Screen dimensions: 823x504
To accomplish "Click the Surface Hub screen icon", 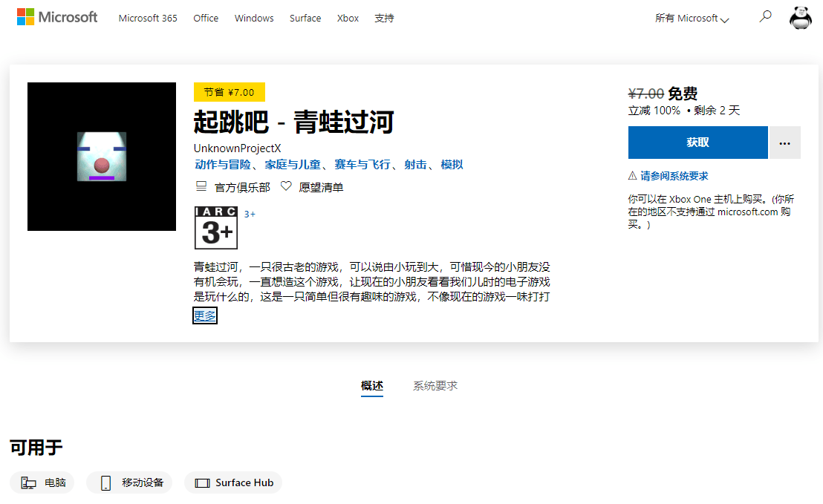I will (x=202, y=483).
